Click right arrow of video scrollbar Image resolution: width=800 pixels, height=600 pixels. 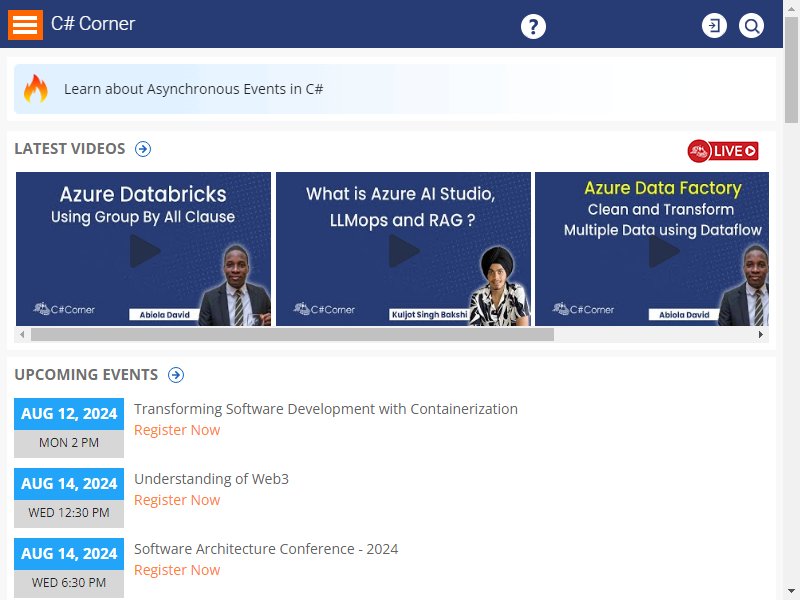point(761,335)
